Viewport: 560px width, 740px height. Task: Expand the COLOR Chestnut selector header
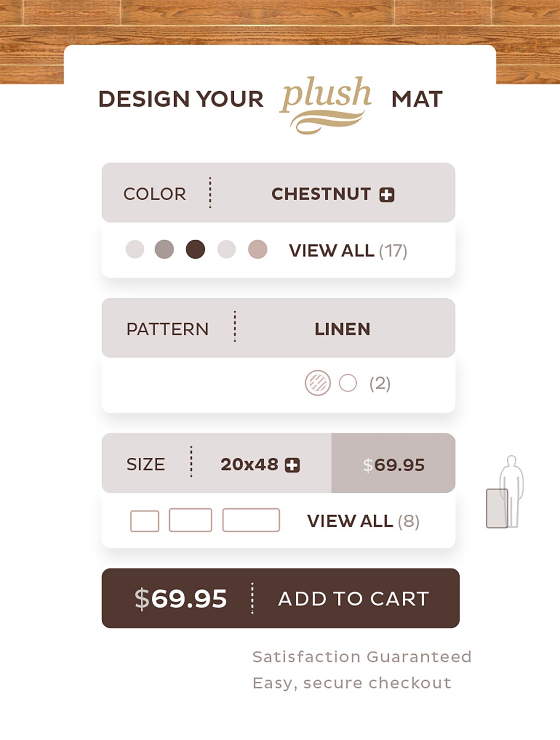(278, 193)
